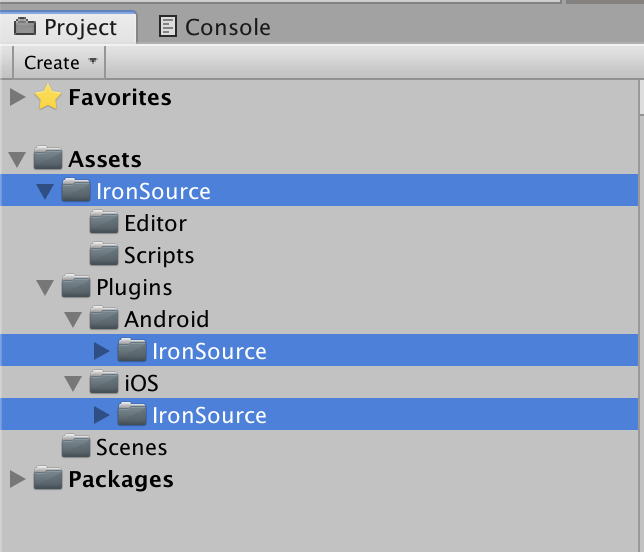Viewport: 644px width, 552px height.
Task: Open the Create dropdown menu
Action: click(x=59, y=62)
